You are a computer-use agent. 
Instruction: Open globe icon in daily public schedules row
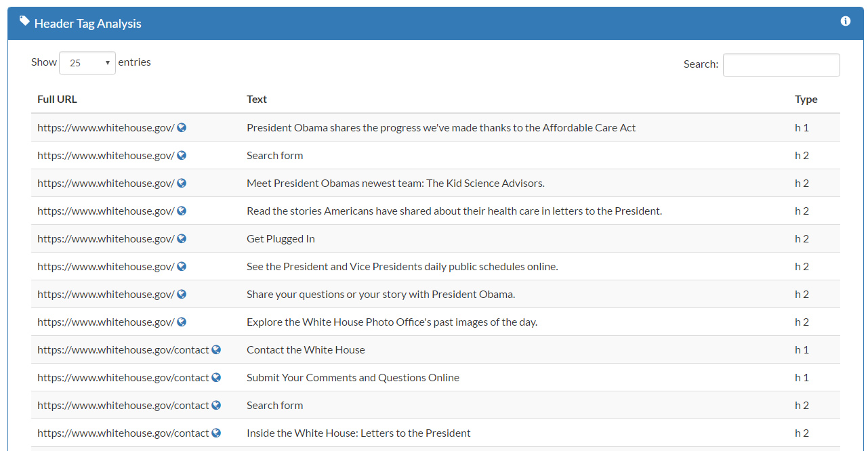pyautogui.click(x=182, y=266)
